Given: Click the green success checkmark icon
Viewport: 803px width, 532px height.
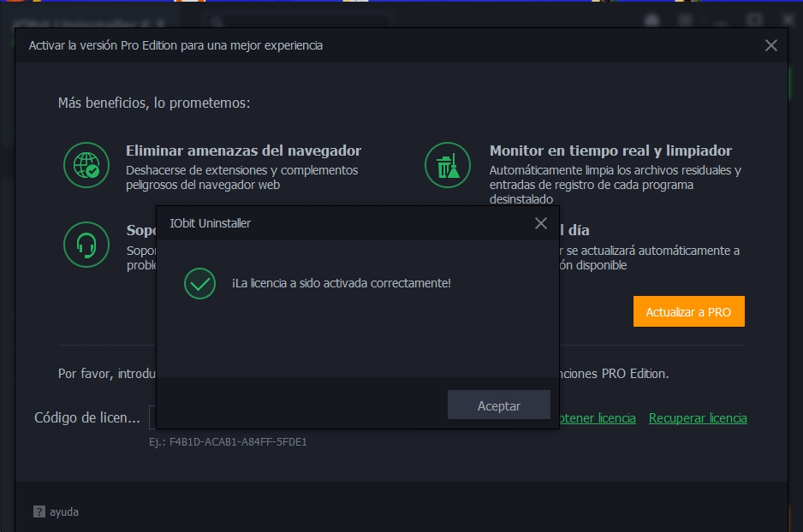Looking at the screenshot, I should pos(199,283).
